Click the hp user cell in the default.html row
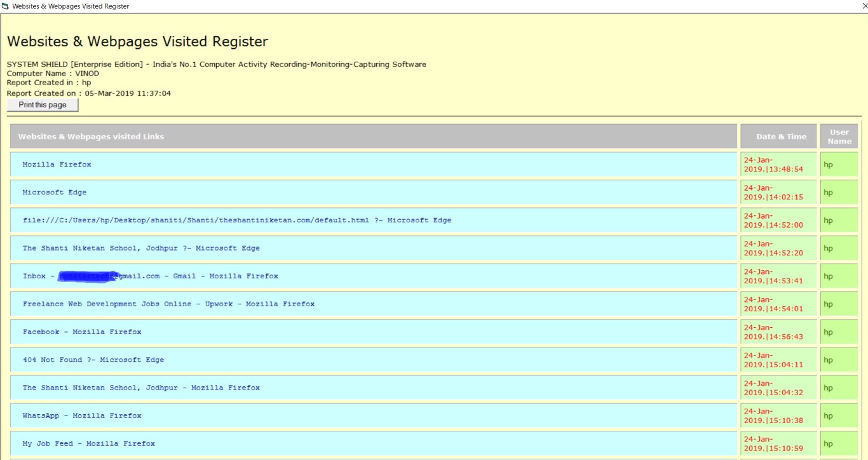 [839, 220]
